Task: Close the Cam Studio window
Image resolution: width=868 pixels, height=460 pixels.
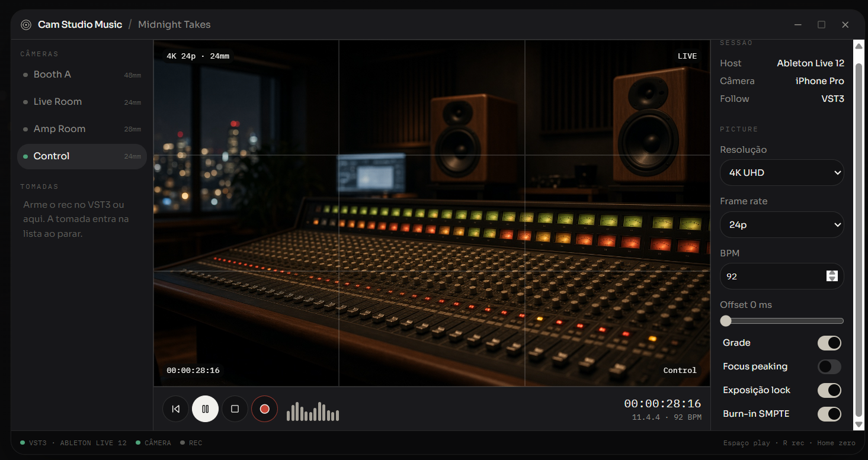Action: (845, 25)
